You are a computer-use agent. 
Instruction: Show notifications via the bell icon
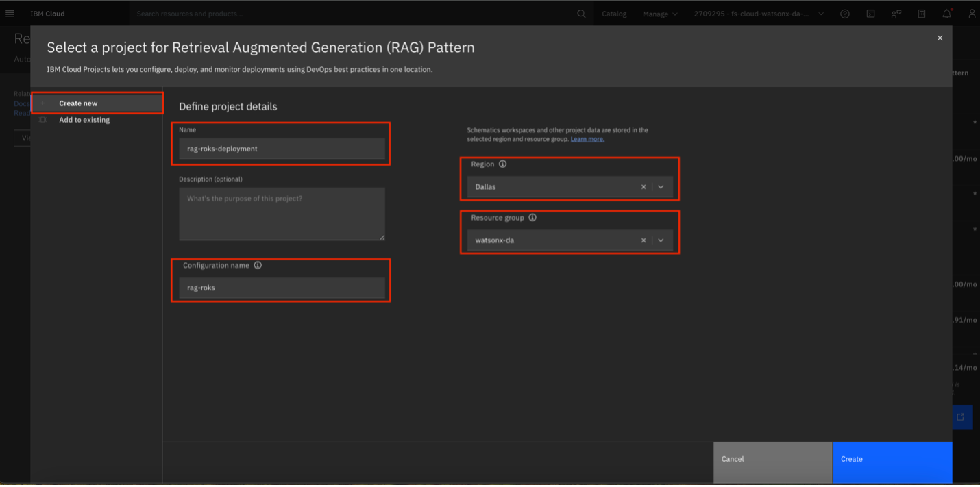(x=946, y=14)
